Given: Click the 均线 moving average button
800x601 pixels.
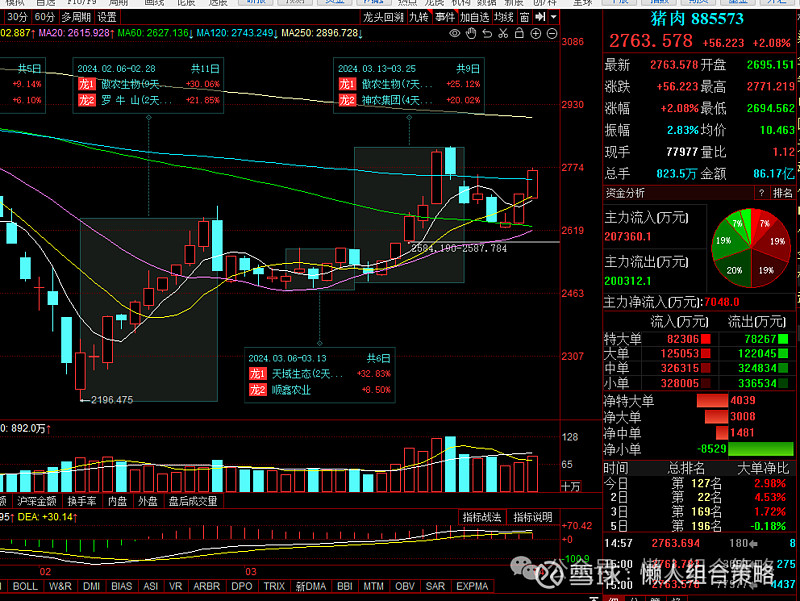Looking at the screenshot, I should 504,17.
